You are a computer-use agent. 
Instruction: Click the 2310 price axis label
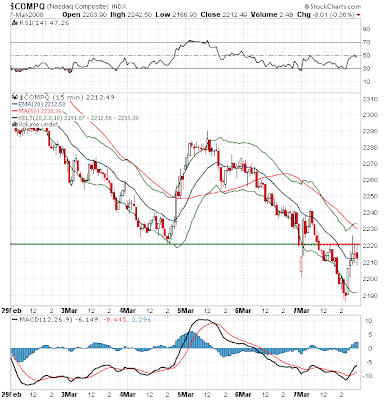(370, 99)
